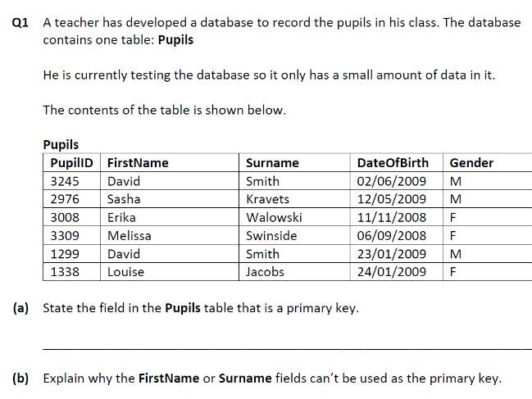
Task: Click the cell with PupilID 2976
Action: [x=65, y=199]
